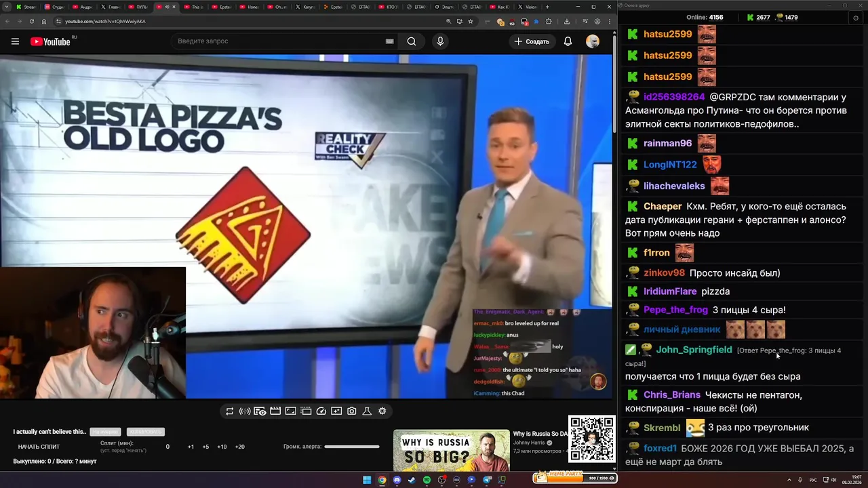Viewport: 868px width, 488px height.
Task: Click the Создать button
Action: coord(532,41)
